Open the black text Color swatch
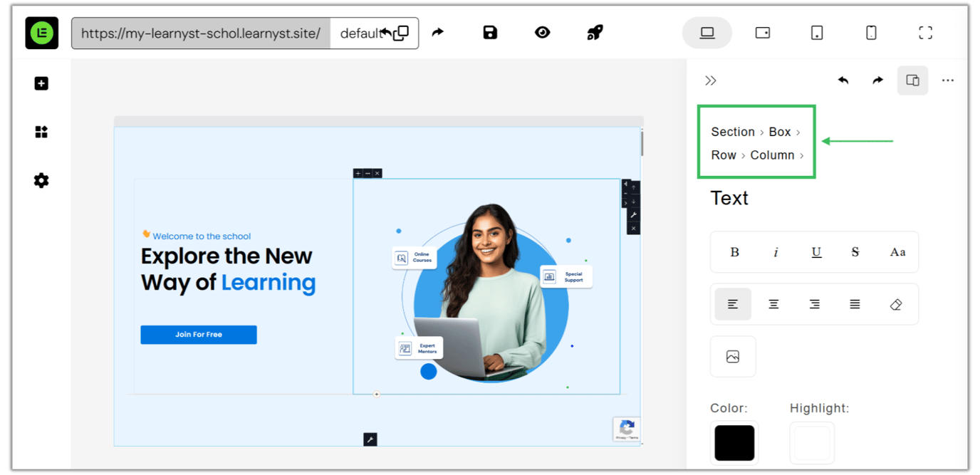980x475 pixels. click(x=734, y=443)
